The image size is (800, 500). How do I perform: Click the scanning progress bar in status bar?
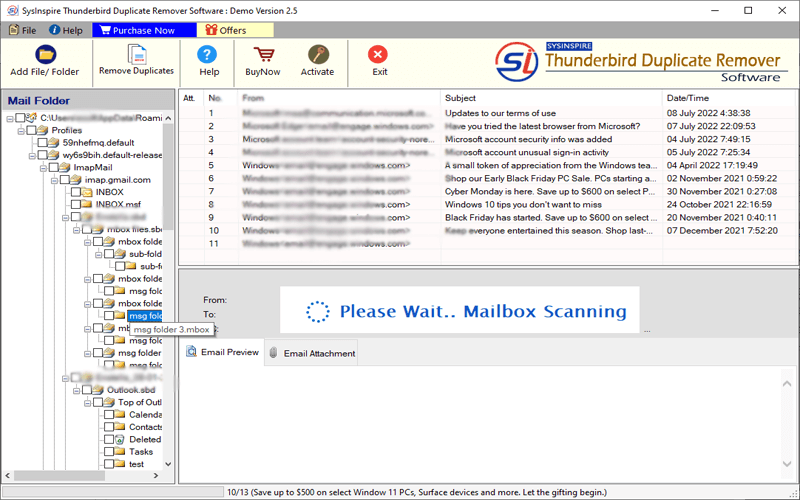(113, 492)
